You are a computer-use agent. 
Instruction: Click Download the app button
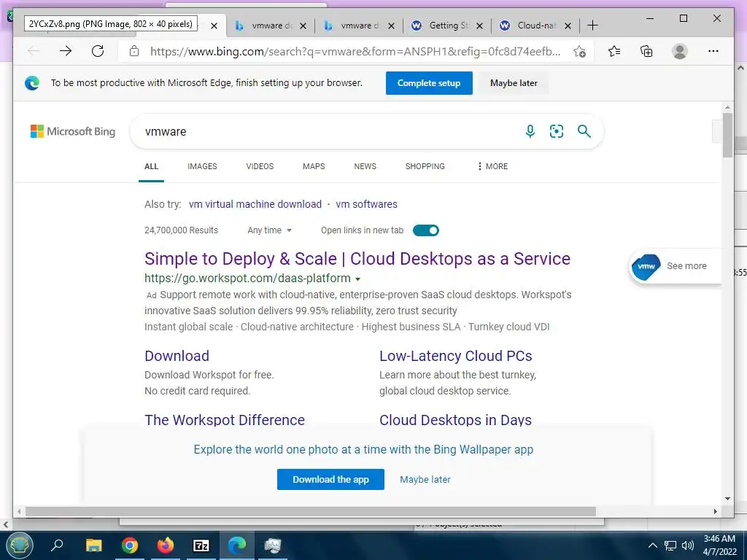[x=330, y=479]
